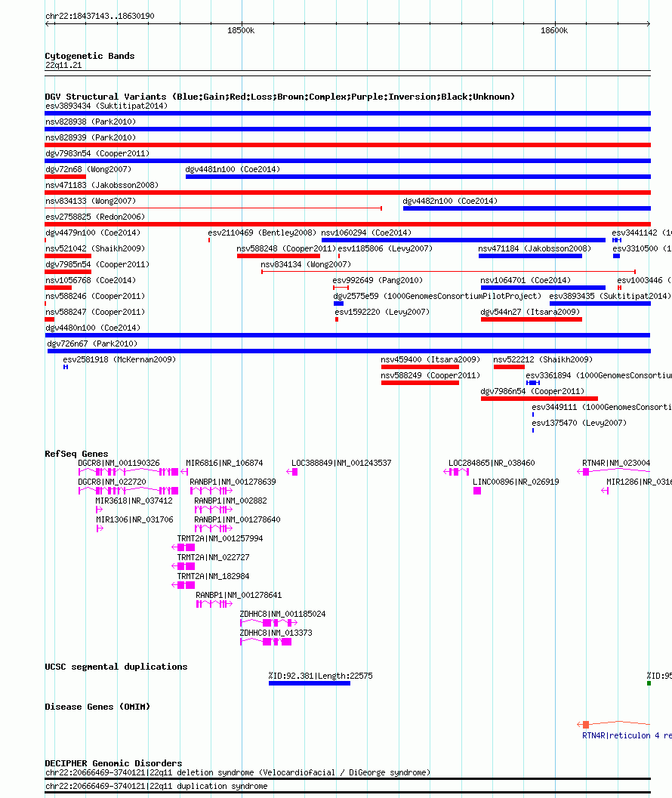
Task: Click RANBP1|NM_001278641 gene label
Action: click(239, 594)
